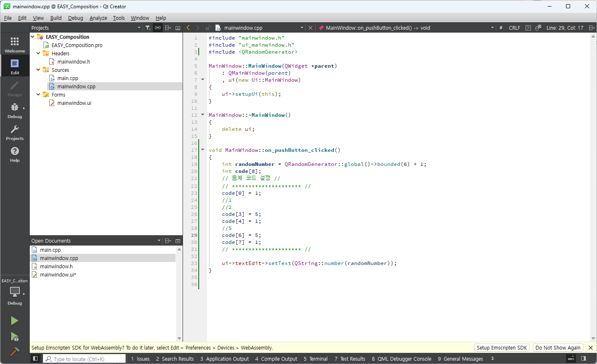Viewport: 597px width, 364px height.
Task: Open the Welcome mode
Action: click(x=15, y=44)
